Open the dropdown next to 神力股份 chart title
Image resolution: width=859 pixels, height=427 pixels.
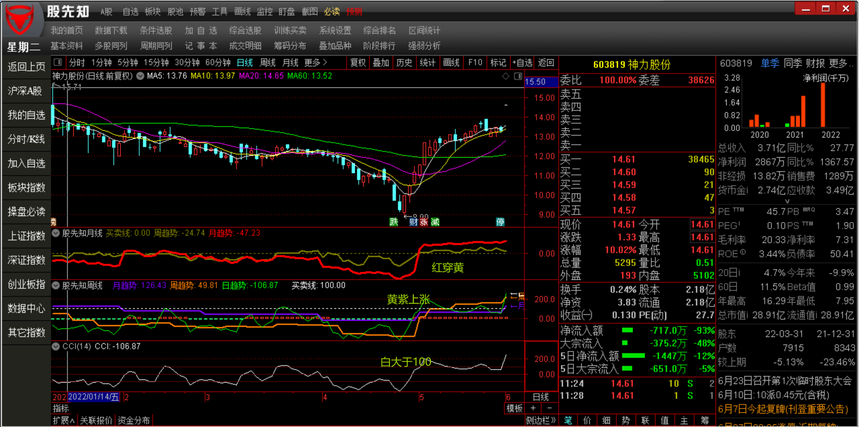click(140, 76)
